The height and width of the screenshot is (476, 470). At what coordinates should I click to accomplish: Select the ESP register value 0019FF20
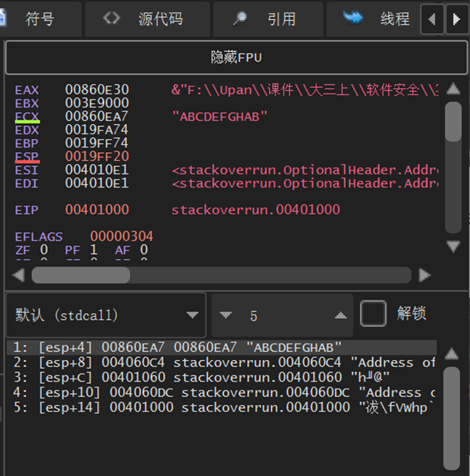[x=97, y=156]
